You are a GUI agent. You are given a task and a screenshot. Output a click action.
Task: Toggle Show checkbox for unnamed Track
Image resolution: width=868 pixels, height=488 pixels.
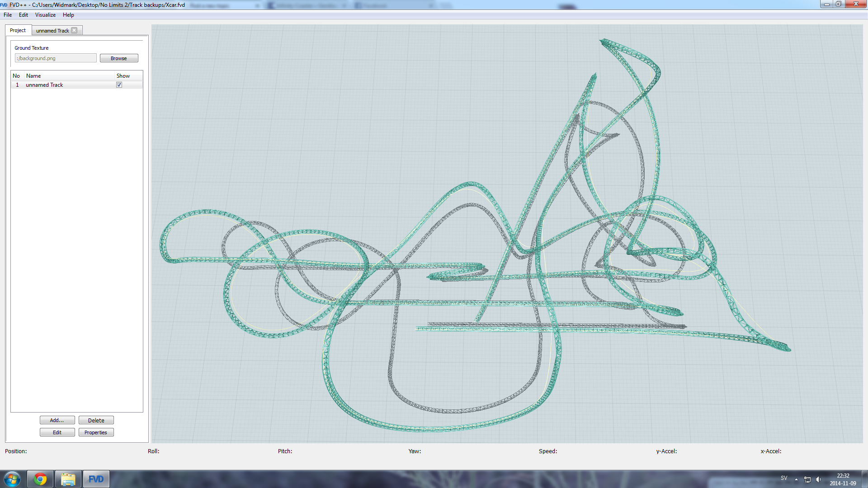[119, 85]
